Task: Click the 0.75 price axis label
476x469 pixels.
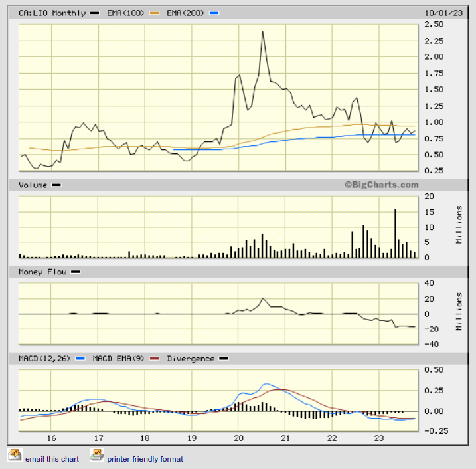Action: (434, 139)
